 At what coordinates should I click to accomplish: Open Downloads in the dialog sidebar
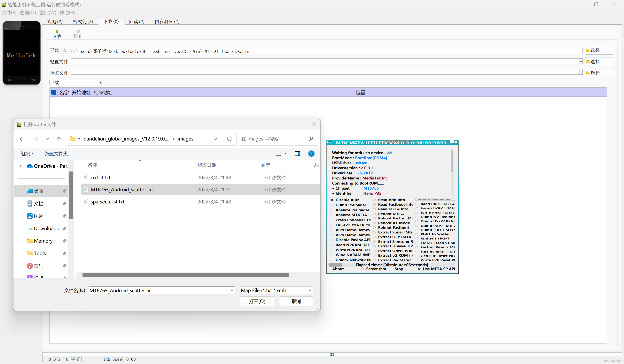[x=46, y=228]
